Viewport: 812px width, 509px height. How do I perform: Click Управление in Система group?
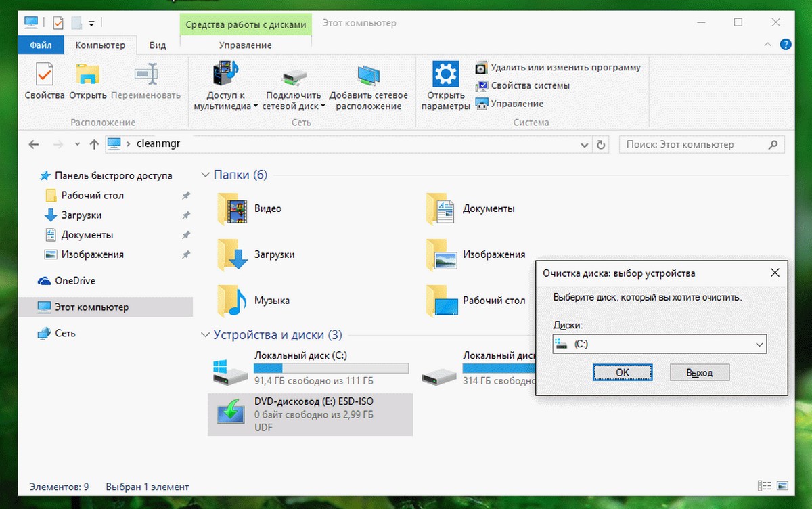tap(510, 104)
